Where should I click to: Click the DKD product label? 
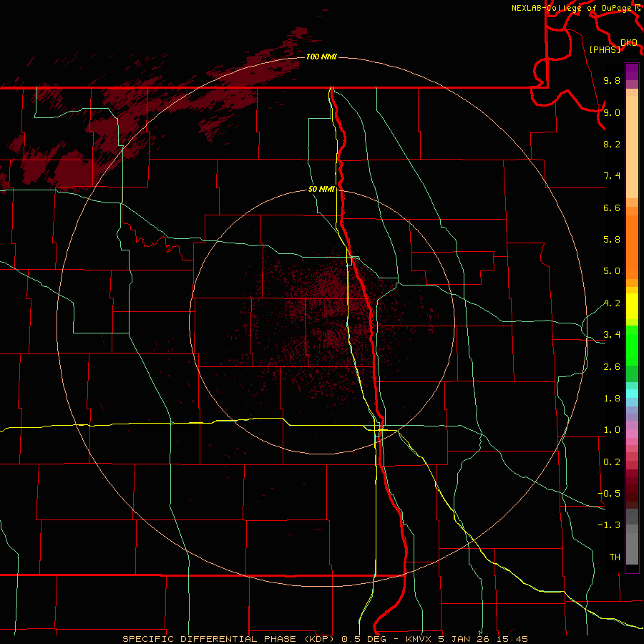point(629,43)
